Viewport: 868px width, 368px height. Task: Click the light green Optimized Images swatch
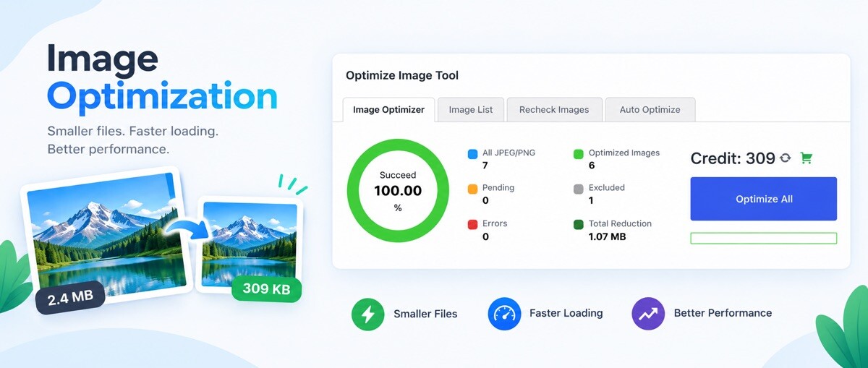click(x=579, y=154)
